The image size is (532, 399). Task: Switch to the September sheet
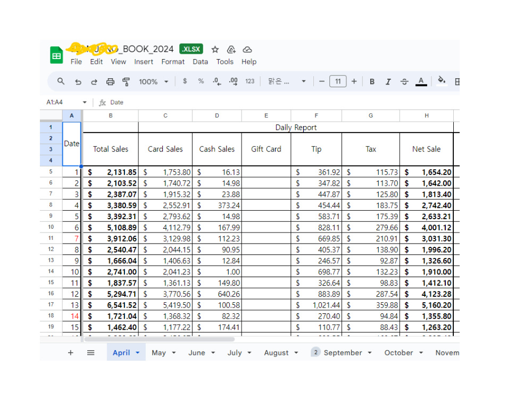pyautogui.click(x=343, y=353)
